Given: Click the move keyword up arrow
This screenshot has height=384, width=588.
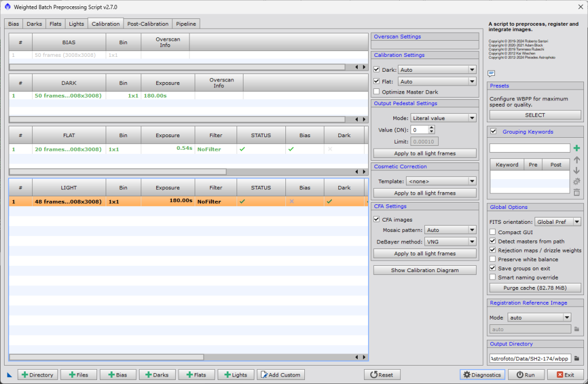Looking at the screenshot, I should pyautogui.click(x=577, y=160).
